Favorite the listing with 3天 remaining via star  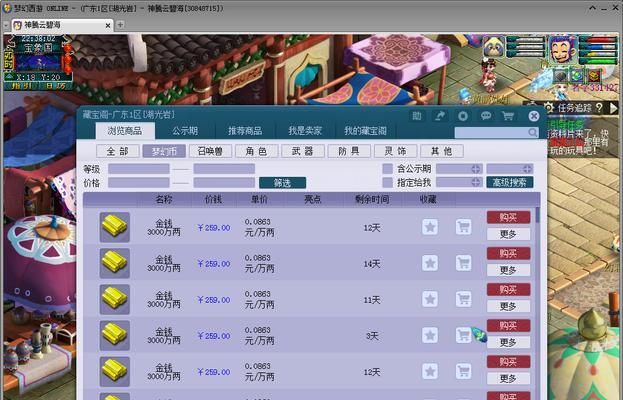click(x=430, y=335)
